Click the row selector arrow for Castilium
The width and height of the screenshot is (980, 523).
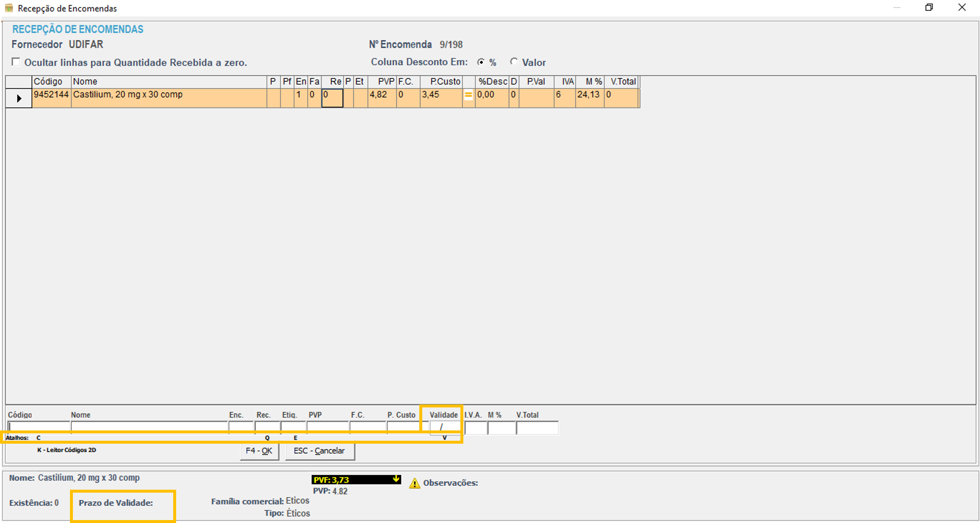pos(19,98)
